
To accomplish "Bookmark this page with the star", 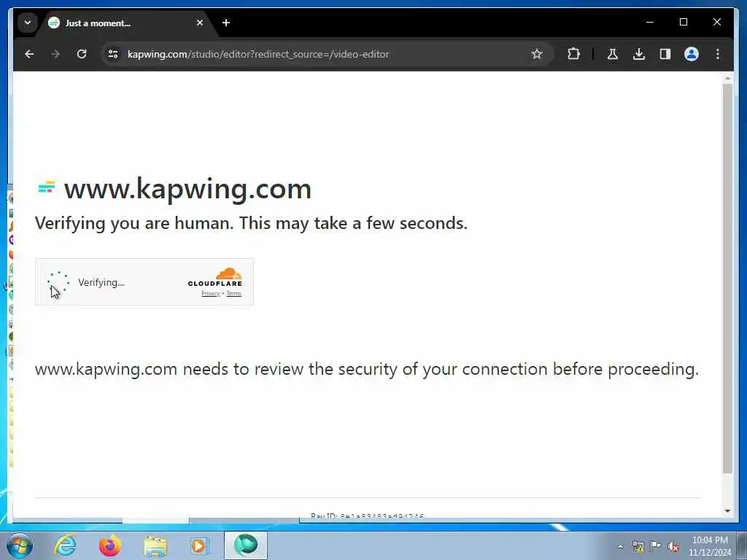I will tap(537, 54).
